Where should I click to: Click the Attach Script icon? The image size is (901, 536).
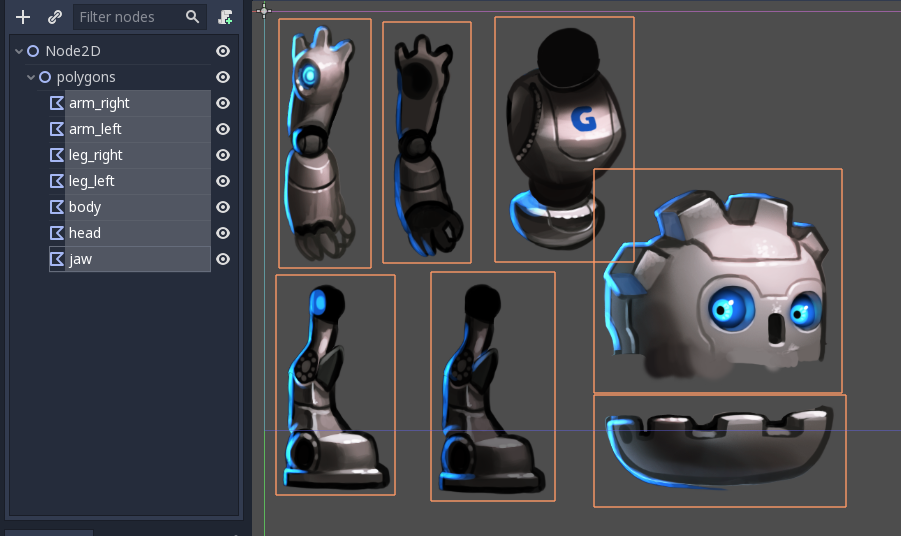226,17
